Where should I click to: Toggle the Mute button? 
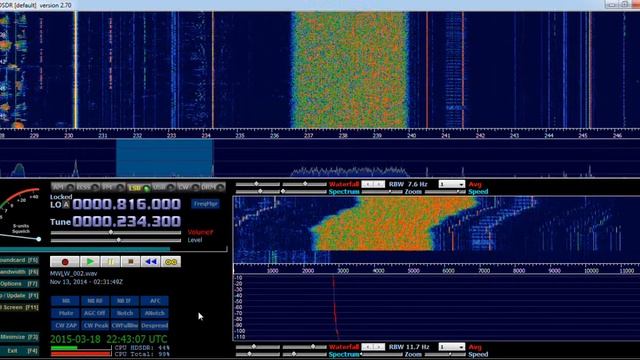65,313
